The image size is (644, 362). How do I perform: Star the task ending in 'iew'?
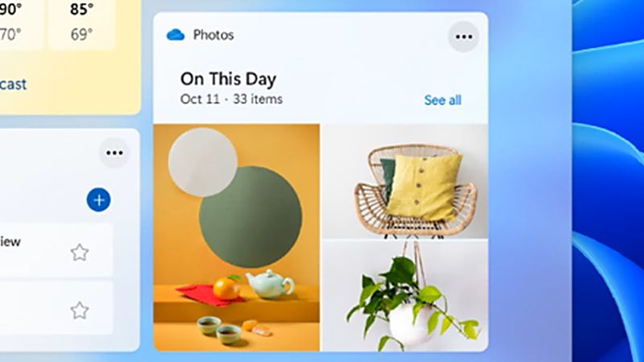80,253
